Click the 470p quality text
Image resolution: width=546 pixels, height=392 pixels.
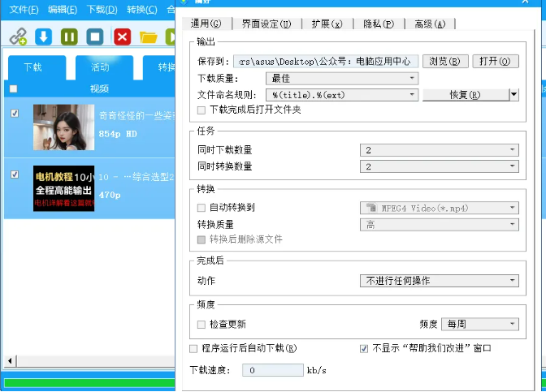110,195
